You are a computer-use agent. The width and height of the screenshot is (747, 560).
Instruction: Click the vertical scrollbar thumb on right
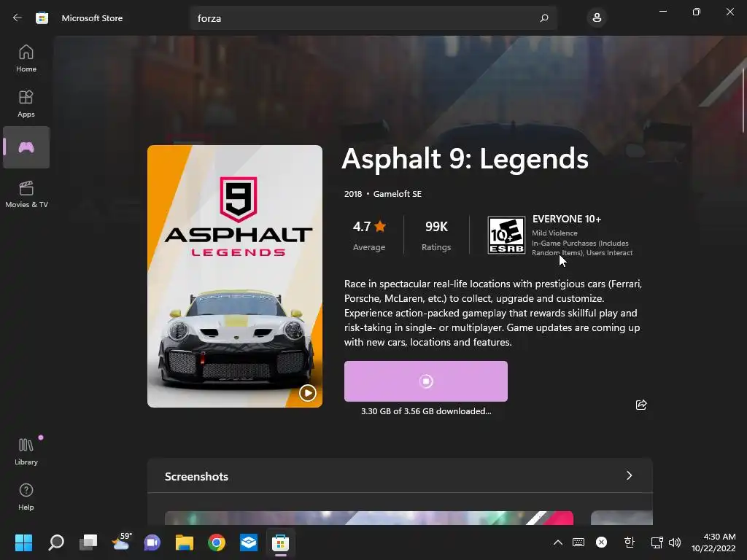point(743,100)
